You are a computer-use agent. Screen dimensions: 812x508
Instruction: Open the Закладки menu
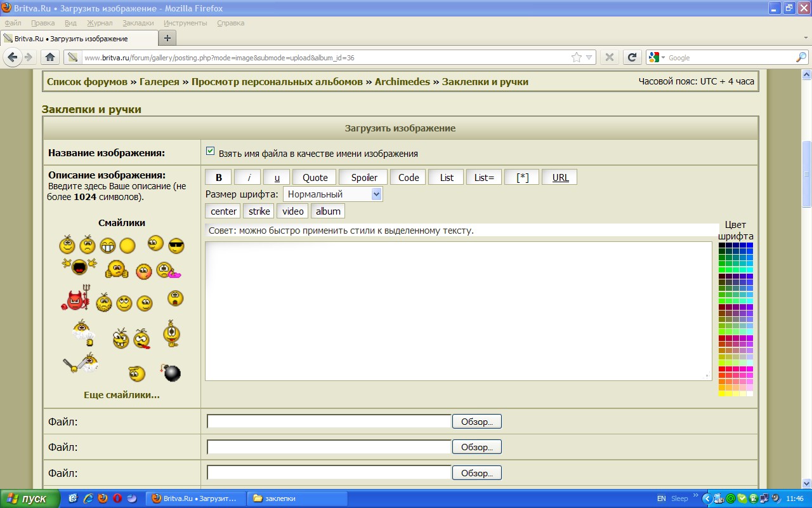click(x=138, y=23)
